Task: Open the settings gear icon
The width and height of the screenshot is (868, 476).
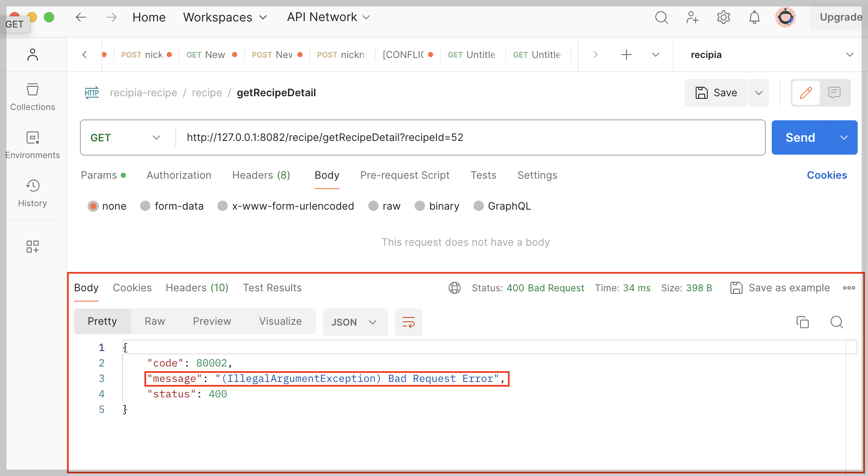Action: [723, 18]
